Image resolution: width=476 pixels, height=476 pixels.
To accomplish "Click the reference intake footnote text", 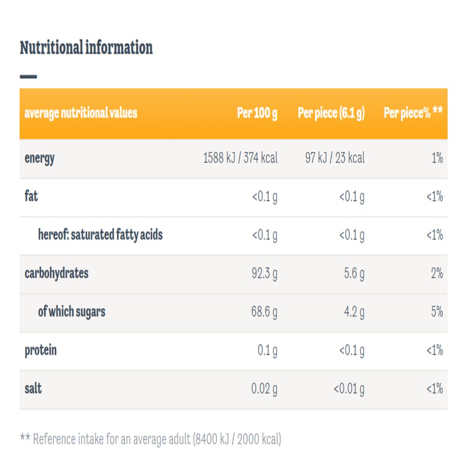I will pos(151,439).
